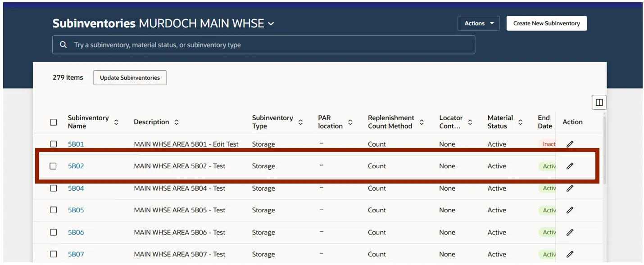Open edit pencil for row 5B05
The image size is (644, 265).
pos(570,210)
